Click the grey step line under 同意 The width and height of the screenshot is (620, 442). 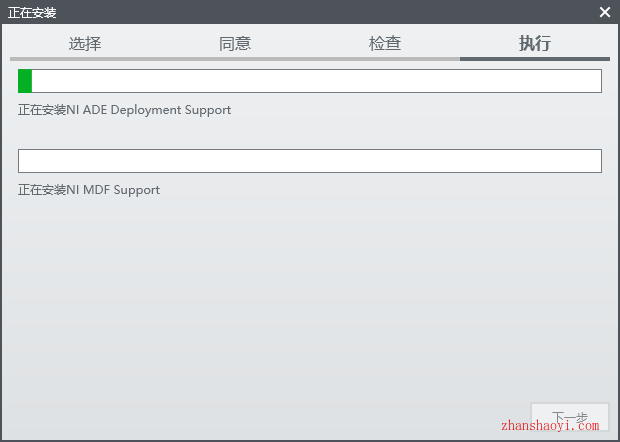(235, 59)
